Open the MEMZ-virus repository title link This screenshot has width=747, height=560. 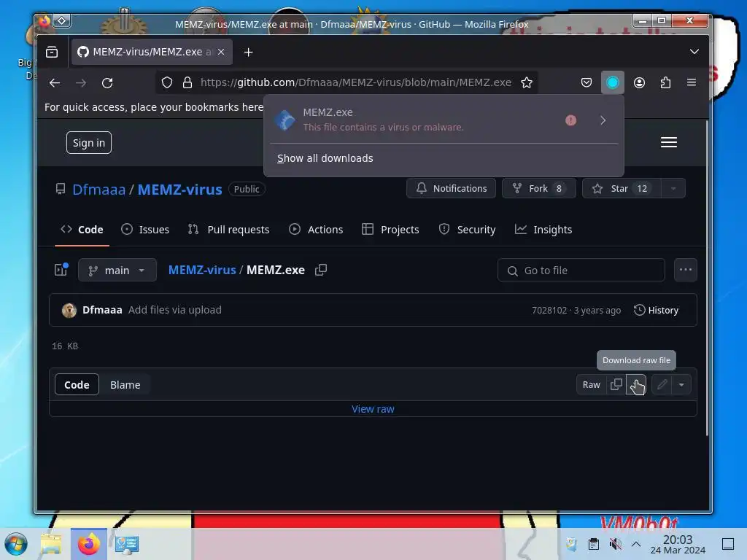click(179, 190)
